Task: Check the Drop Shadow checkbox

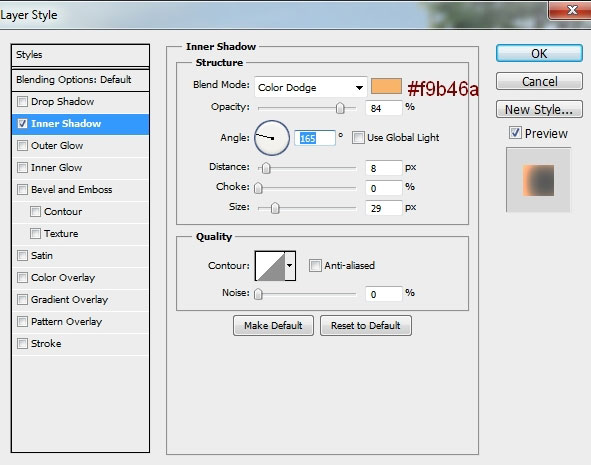Action: click(x=23, y=101)
